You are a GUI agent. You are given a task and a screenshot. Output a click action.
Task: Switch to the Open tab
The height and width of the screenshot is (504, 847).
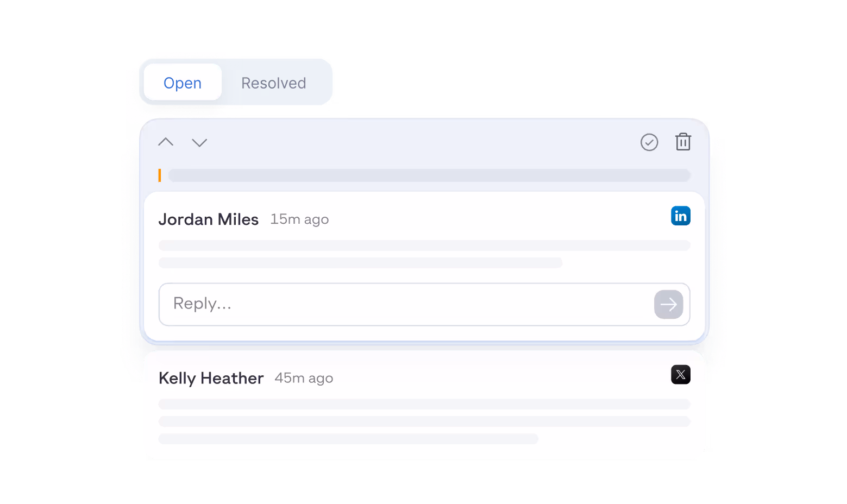tap(183, 83)
